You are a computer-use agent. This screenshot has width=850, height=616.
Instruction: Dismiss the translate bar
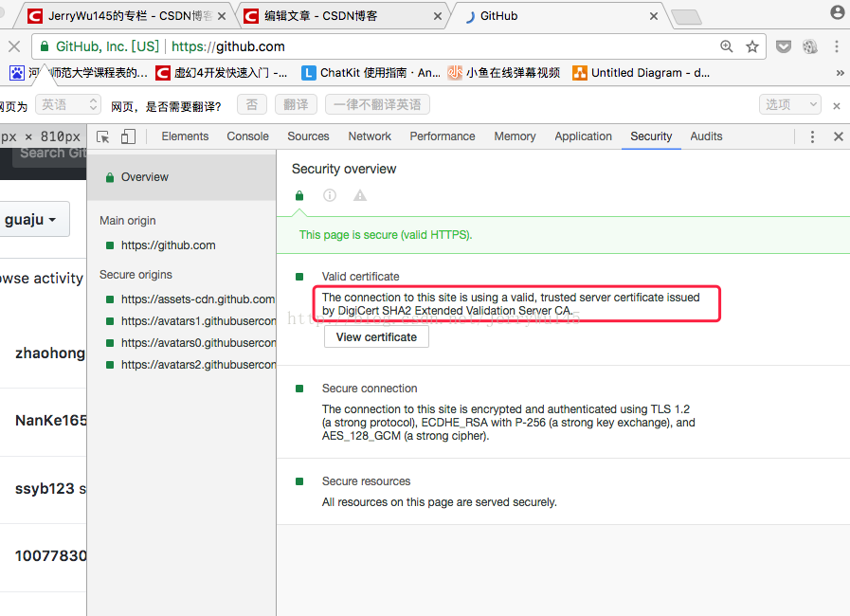coord(837,106)
